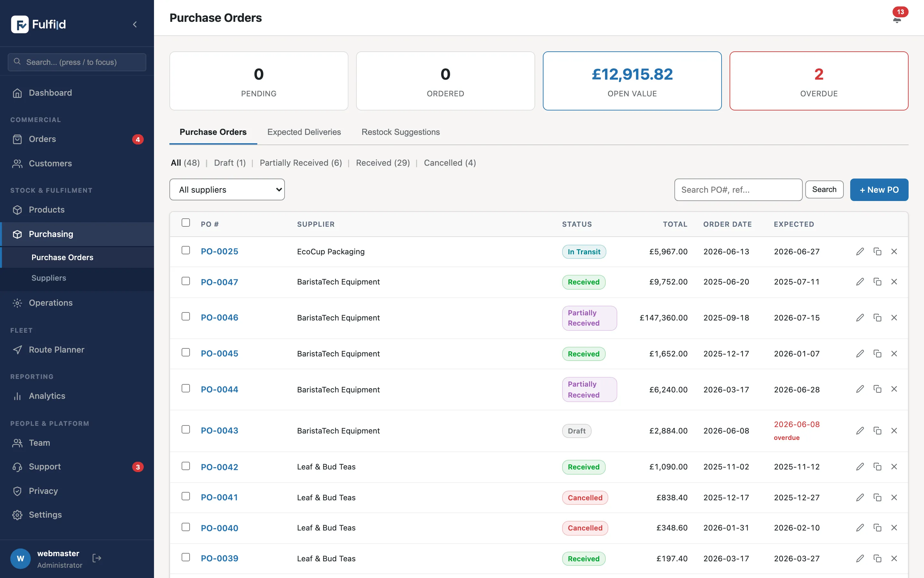The width and height of the screenshot is (924, 578).
Task: Open the All suppliers dropdown
Action: (x=227, y=189)
